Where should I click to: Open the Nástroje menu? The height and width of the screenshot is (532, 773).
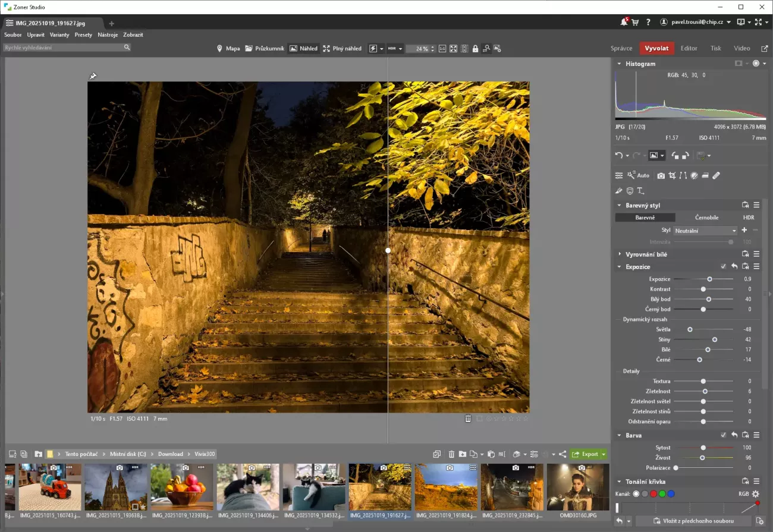(x=108, y=35)
